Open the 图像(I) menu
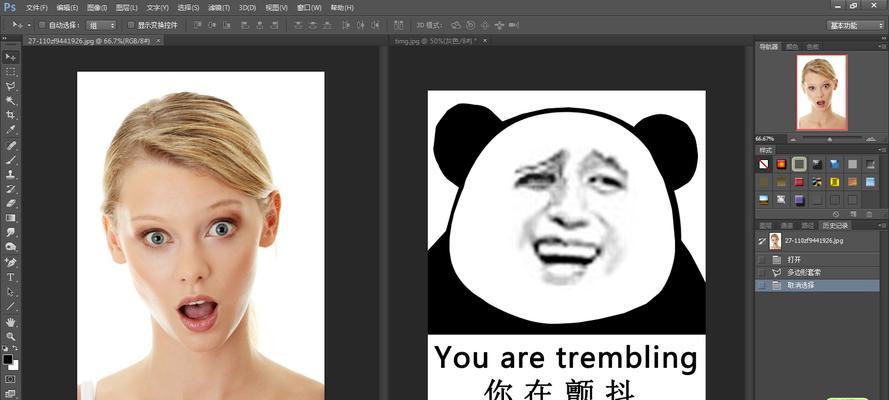The height and width of the screenshot is (400, 889). [x=98, y=8]
